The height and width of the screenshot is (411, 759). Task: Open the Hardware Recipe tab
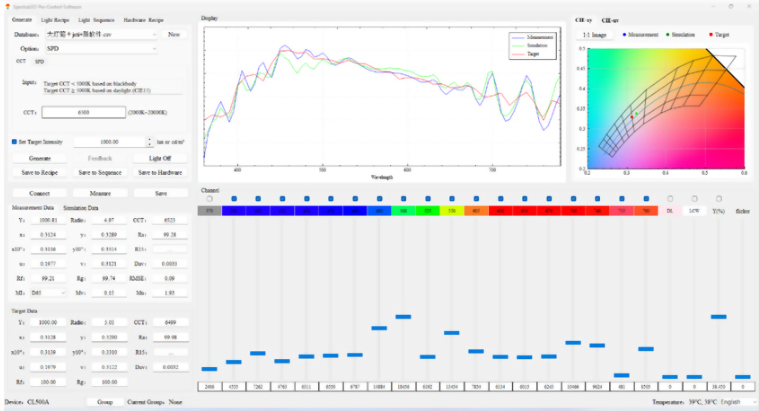point(143,19)
